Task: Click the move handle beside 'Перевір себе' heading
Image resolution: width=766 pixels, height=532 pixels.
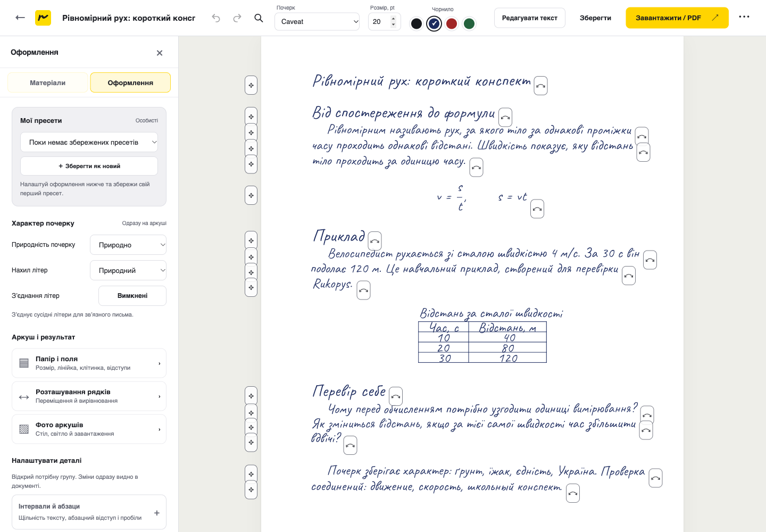Action: pyautogui.click(x=251, y=396)
